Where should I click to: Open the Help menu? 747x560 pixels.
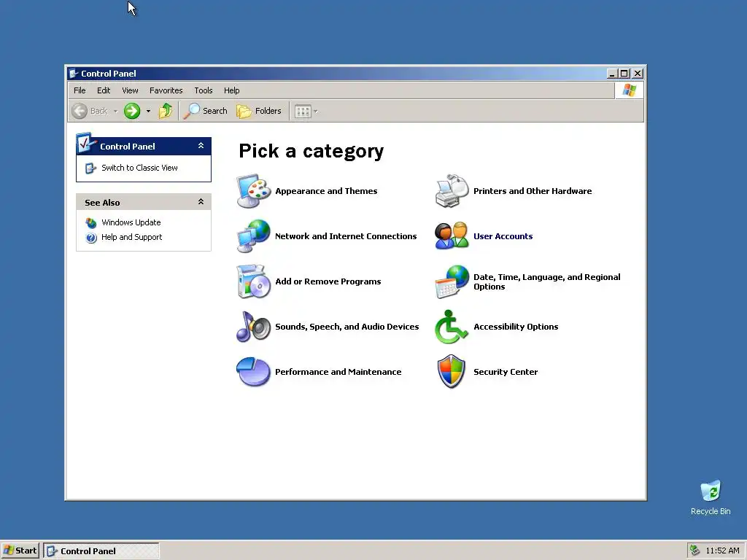(x=231, y=90)
